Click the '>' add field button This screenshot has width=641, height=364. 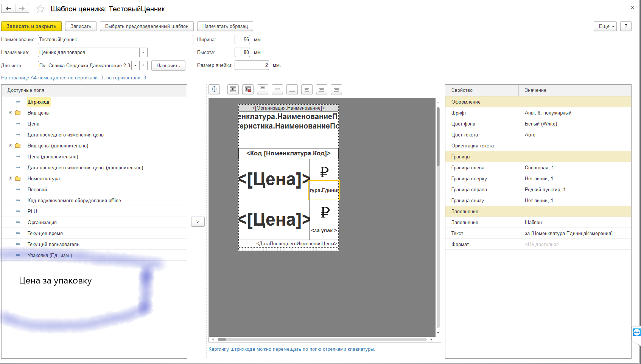coord(198,222)
